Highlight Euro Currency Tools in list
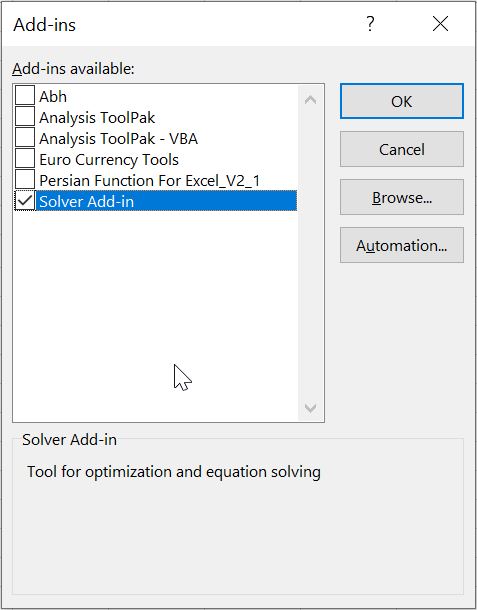 [109, 160]
